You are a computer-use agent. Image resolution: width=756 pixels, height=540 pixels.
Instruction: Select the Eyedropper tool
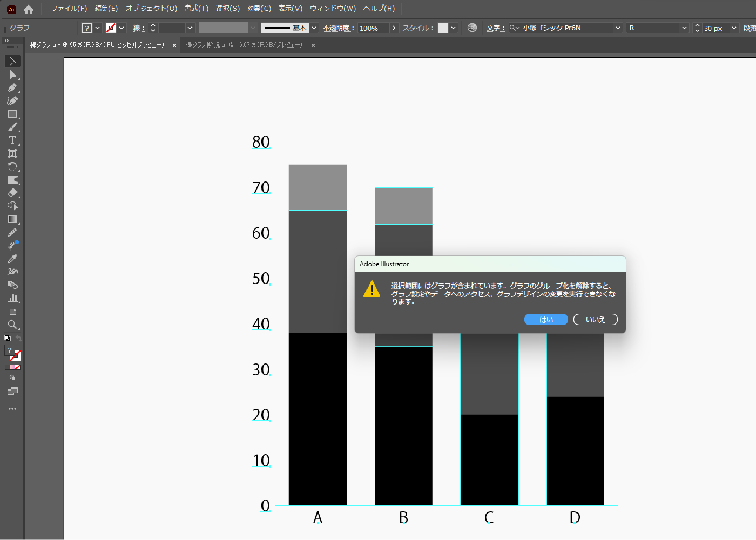12,259
